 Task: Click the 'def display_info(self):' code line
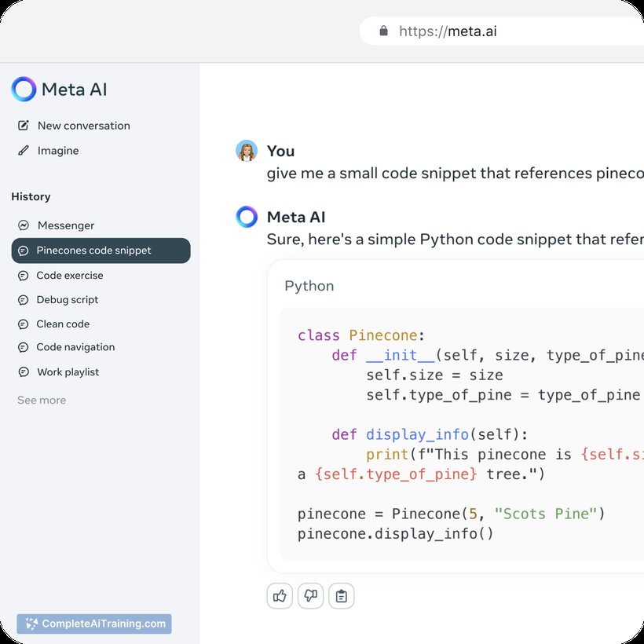coord(430,434)
